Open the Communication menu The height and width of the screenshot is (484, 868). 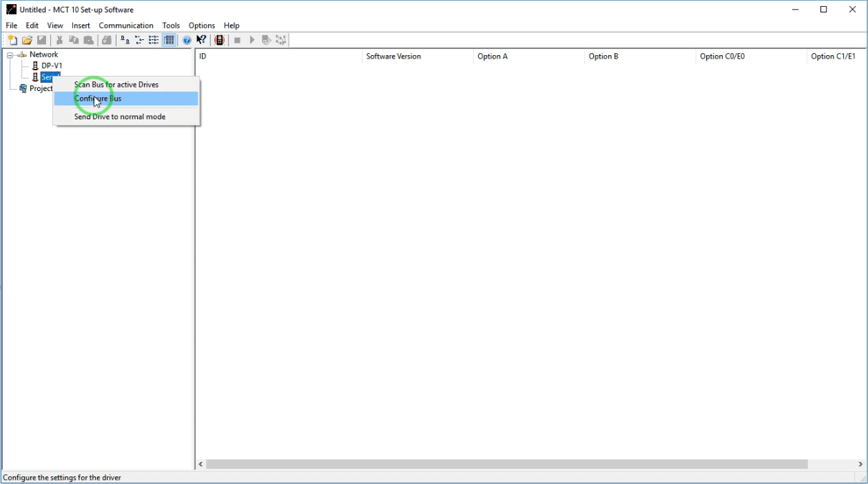[126, 26]
